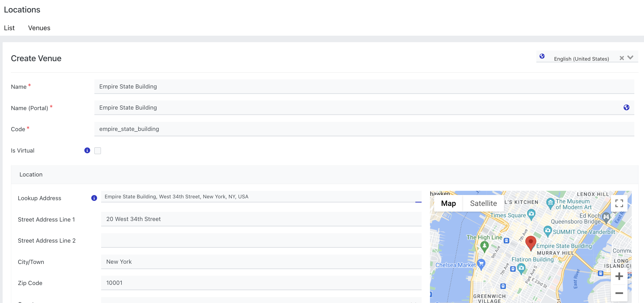
Task: Click the Lookup Address search field
Action: pyautogui.click(x=261, y=197)
